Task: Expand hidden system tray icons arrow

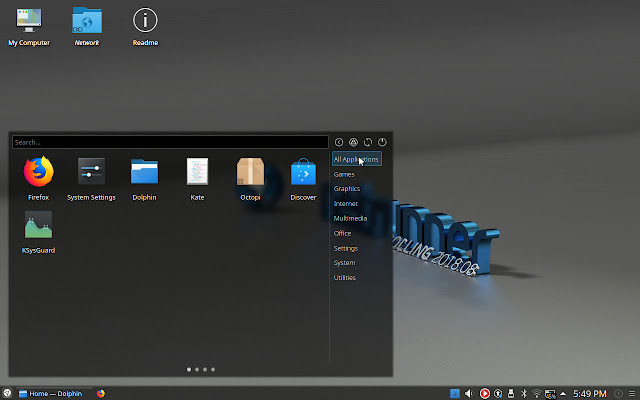Action: tap(563, 394)
